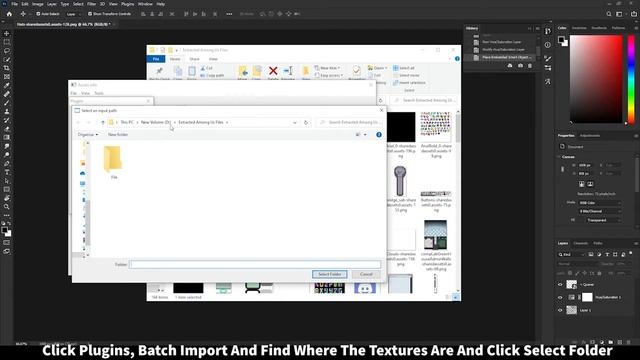Create new snapshot camera icon in History

(x=520, y=65)
